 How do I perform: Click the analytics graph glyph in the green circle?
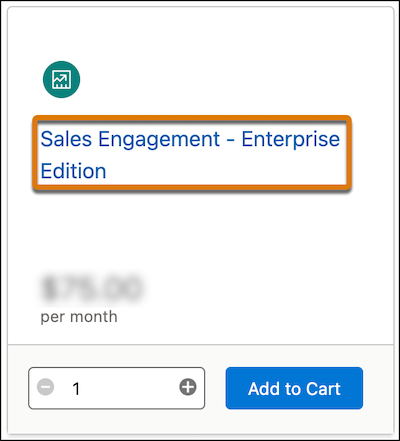pos(61,79)
